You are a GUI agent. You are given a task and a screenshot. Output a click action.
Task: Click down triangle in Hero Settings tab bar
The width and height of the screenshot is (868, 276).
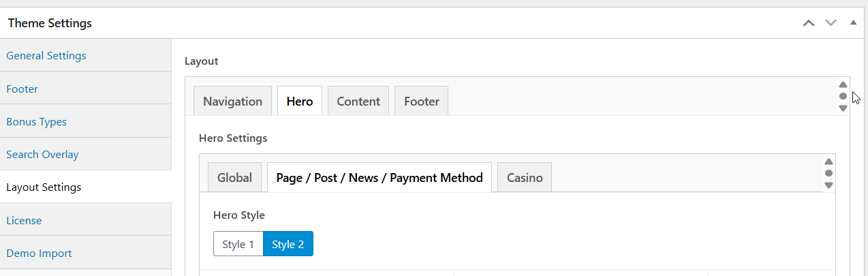[x=828, y=185]
